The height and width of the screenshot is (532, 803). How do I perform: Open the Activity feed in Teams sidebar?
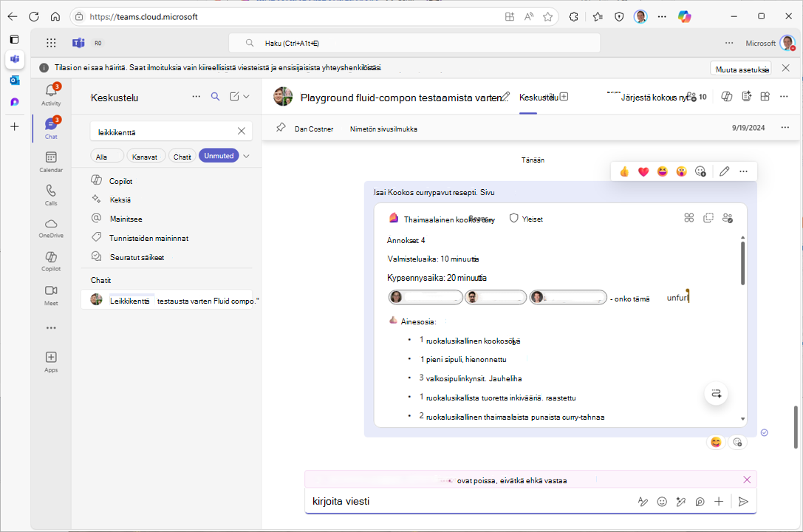[51, 95]
